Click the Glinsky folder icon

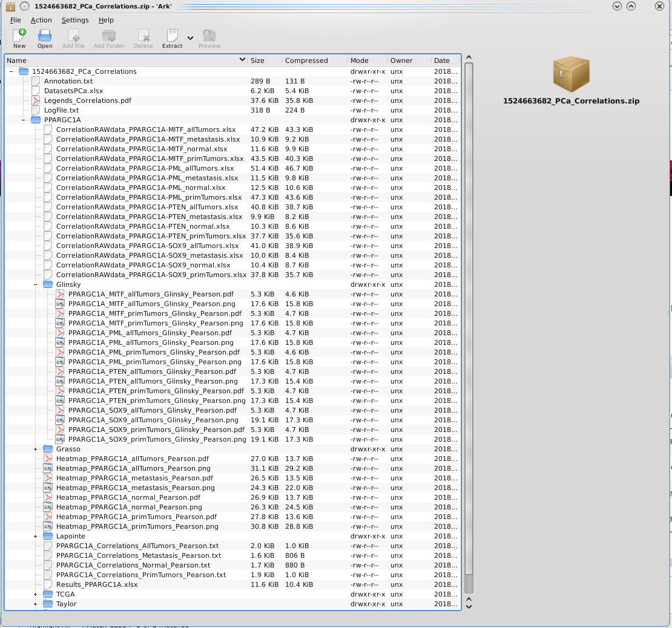click(x=48, y=284)
